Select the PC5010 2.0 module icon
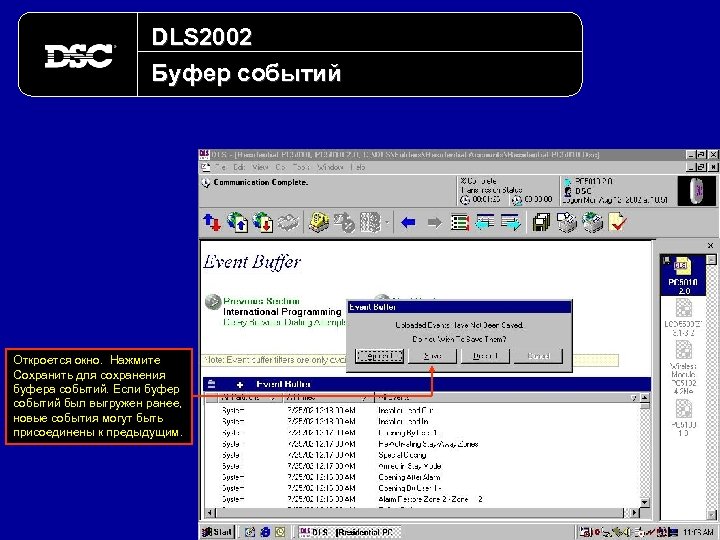 (x=683, y=276)
